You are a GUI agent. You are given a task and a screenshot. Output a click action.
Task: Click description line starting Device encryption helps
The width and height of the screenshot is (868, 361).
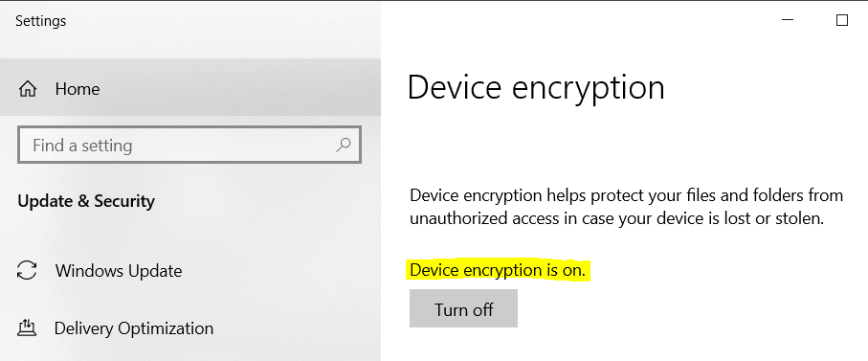[x=626, y=195]
